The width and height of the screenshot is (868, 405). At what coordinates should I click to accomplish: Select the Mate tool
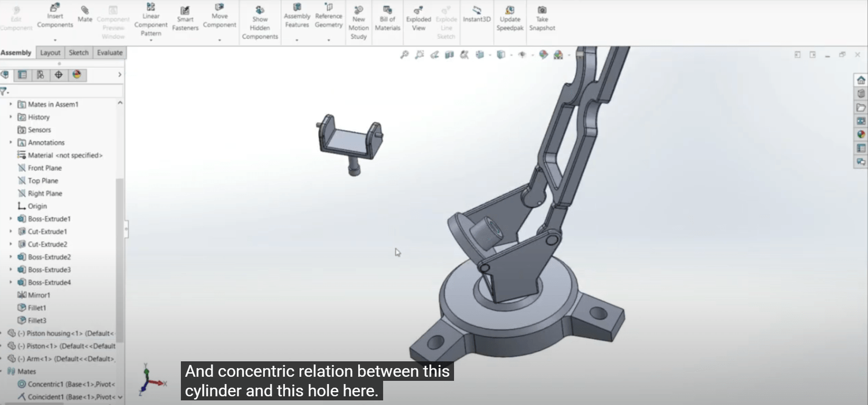[x=85, y=14]
